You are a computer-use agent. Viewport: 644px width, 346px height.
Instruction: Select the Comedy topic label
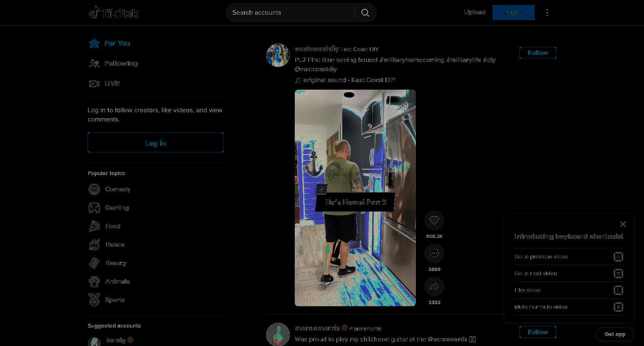coord(118,189)
